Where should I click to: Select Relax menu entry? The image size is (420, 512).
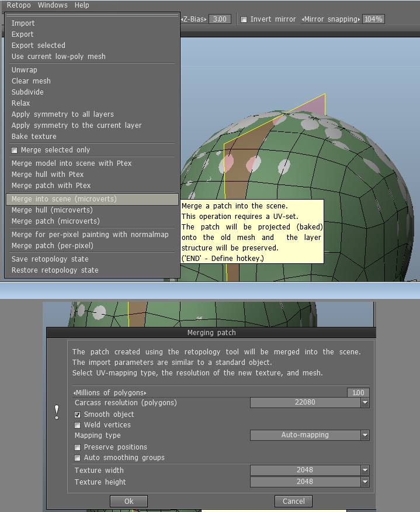20,103
